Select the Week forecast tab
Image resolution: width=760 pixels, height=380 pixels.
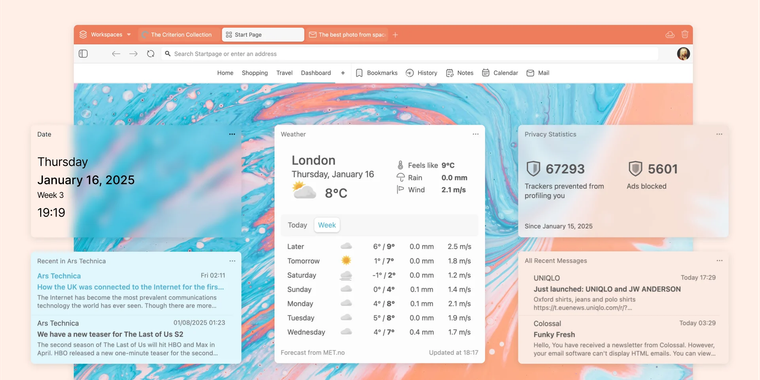[327, 225]
